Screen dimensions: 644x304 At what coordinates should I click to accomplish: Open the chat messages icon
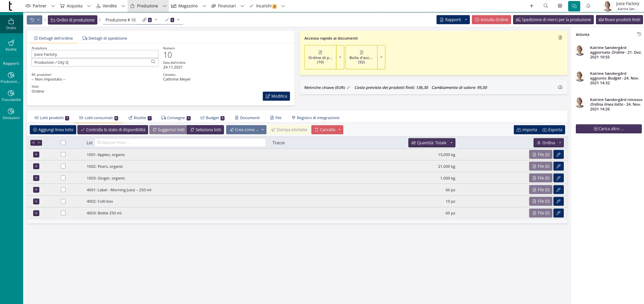click(x=574, y=6)
